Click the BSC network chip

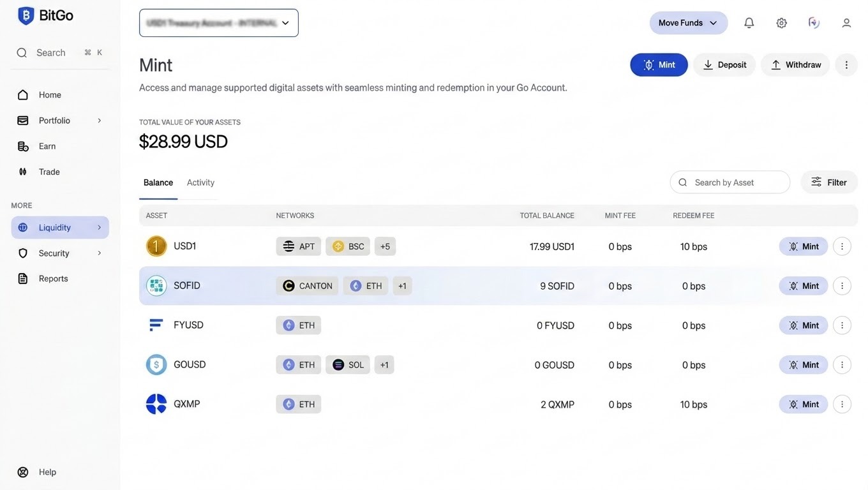pos(348,246)
